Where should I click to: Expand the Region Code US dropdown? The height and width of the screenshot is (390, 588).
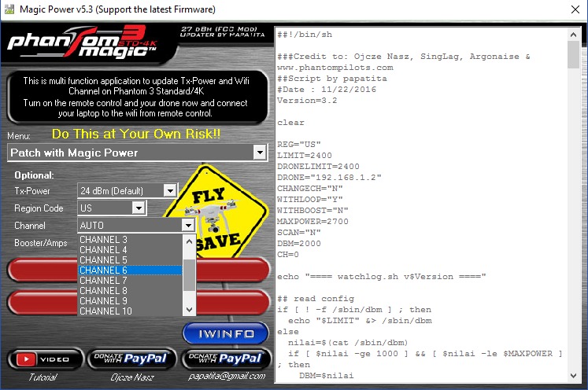139,208
